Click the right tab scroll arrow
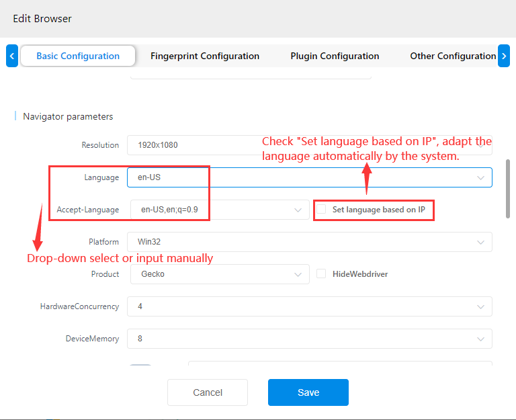This screenshot has width=516, height=420. (503, 56)
